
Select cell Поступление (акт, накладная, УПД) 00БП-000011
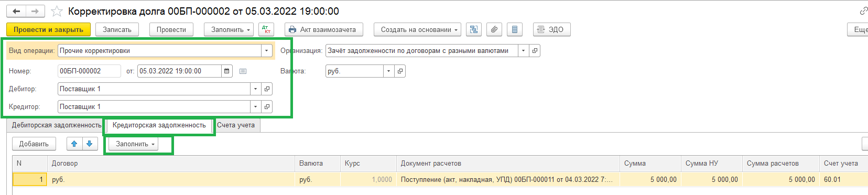click(x=508, y=179)
